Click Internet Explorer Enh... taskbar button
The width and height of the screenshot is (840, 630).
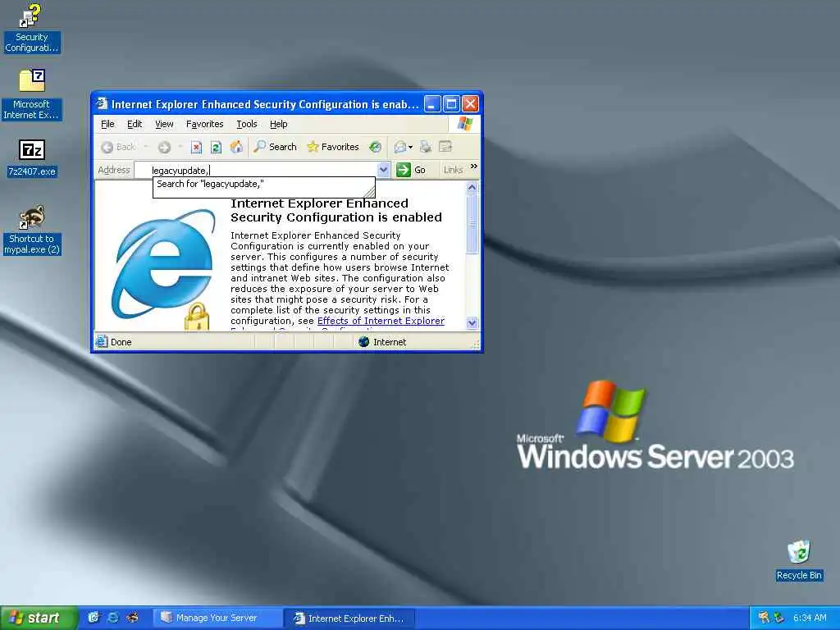coord(349,619)
